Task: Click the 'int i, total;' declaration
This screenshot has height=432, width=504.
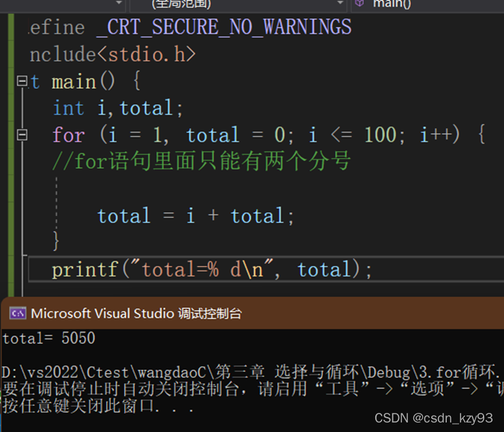Action: [x=118, y=108]
